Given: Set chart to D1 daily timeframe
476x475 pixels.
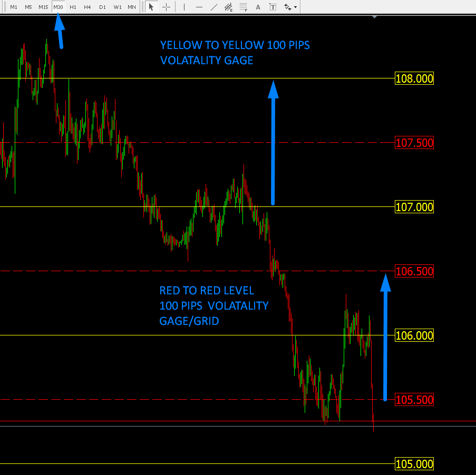Looking at the screenshot, I should 102,7.
